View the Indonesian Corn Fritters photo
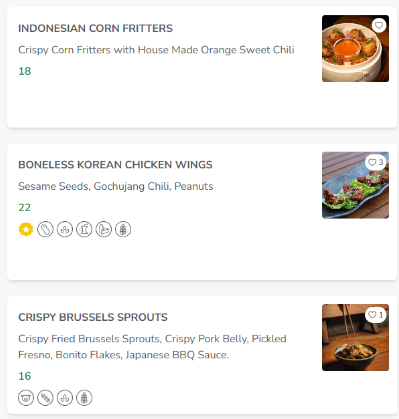This screenshot has width=399, height=419. tap(355, 48)
